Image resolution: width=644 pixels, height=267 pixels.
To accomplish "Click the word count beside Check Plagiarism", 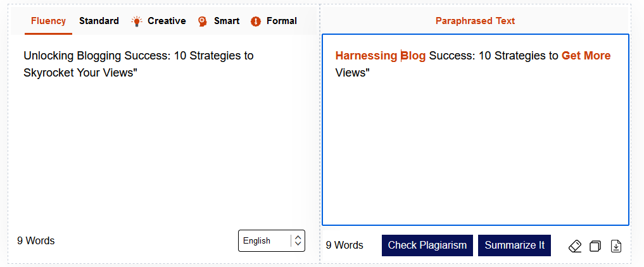I will coord(344,245).
